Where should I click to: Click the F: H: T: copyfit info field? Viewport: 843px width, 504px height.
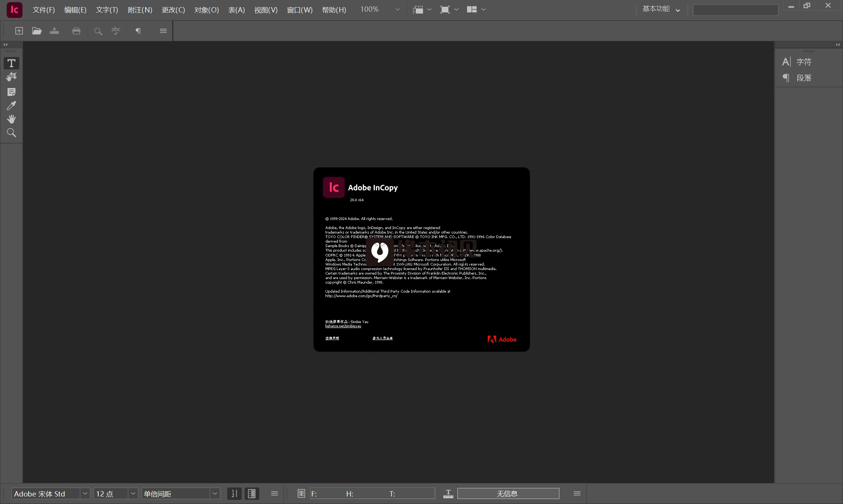click(372, 493)
